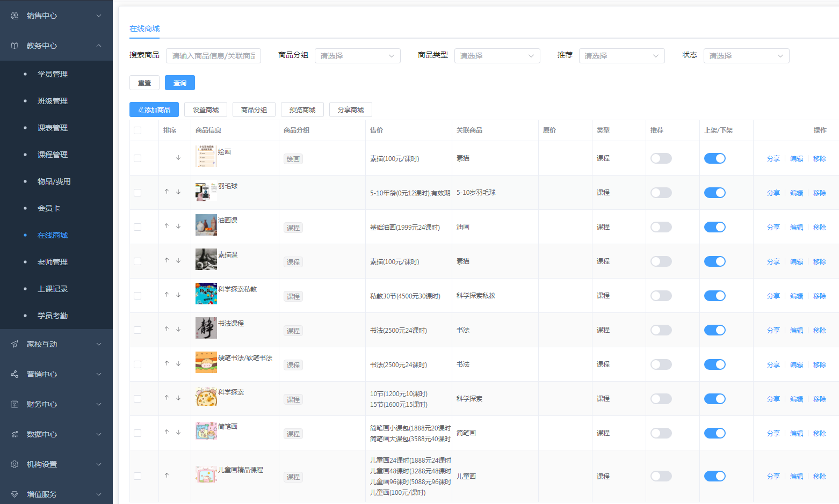Screen dimensions: 839x504
Task: Move 科学探索私教 row down with arrow
Action: (x=178, y=295)
